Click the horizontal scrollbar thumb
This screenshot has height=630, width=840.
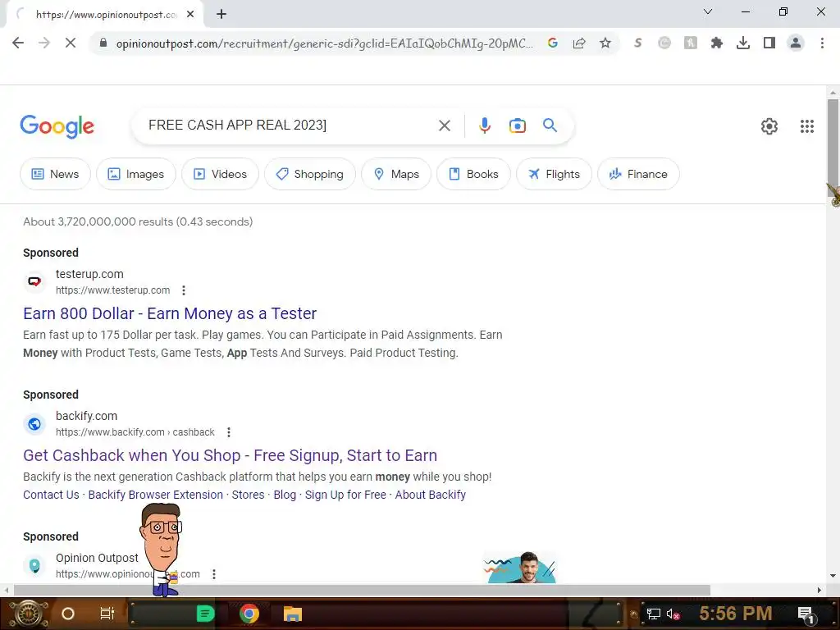(362, 590)
